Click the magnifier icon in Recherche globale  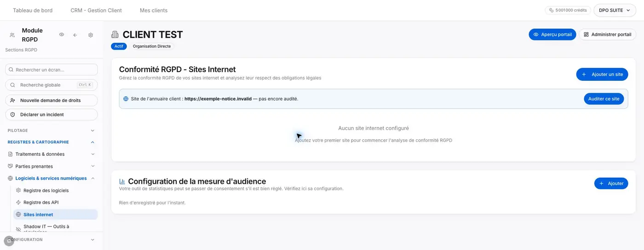[12, 85]
